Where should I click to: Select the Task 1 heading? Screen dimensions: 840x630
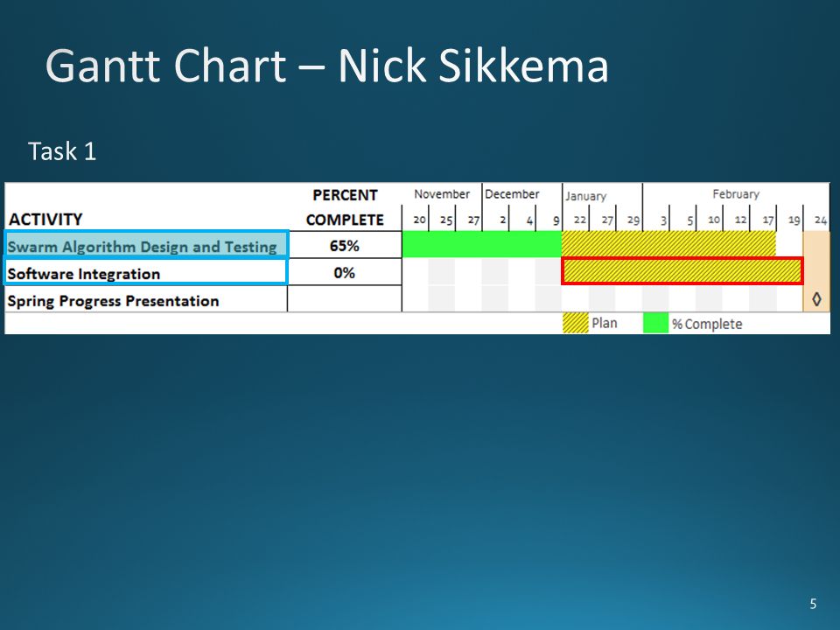62,151
